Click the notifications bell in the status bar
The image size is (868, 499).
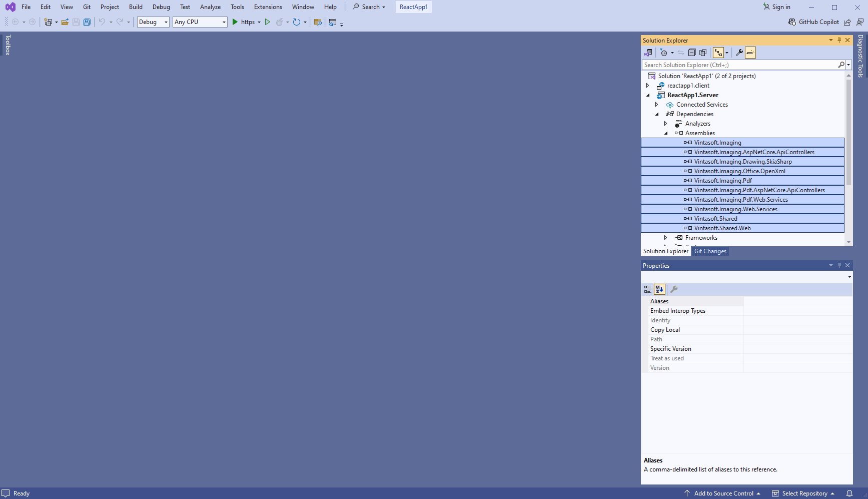[849, 493]
